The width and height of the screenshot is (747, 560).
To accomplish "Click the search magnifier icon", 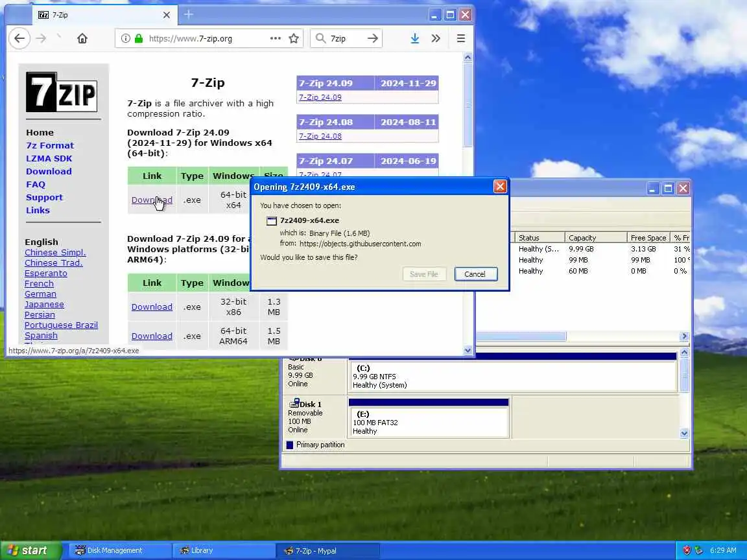I will click(x=320, y=39).
